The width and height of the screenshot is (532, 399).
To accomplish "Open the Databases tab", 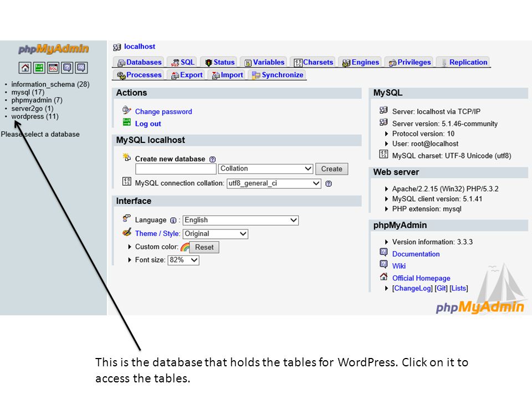I will pyautogui.click(x=139, y=63).
